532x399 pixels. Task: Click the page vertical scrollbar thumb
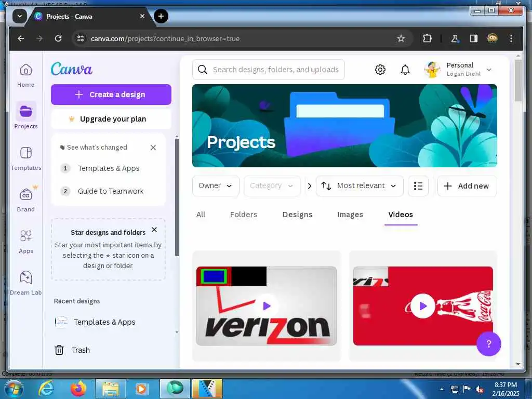(x=518, y=81)
